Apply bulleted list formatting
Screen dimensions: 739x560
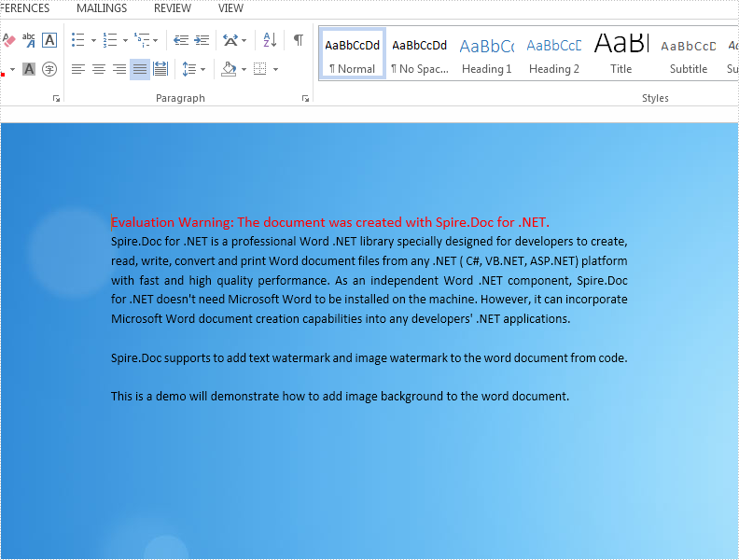[78, 40]
